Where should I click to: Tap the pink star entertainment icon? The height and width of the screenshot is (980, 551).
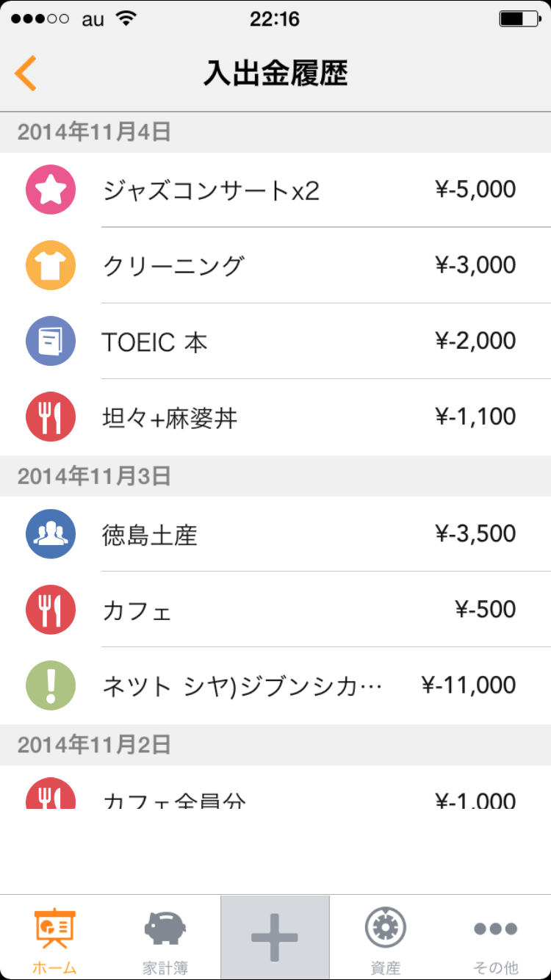coord(51,190)
